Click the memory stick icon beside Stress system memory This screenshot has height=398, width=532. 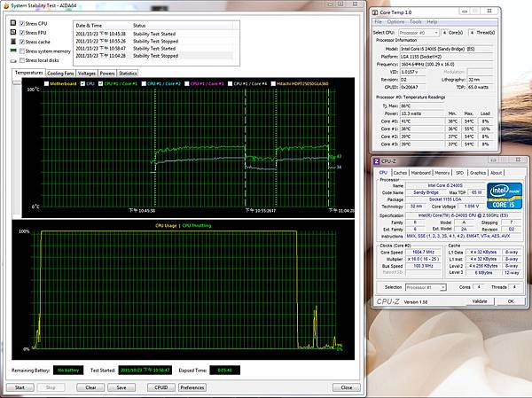coord(13,51)
